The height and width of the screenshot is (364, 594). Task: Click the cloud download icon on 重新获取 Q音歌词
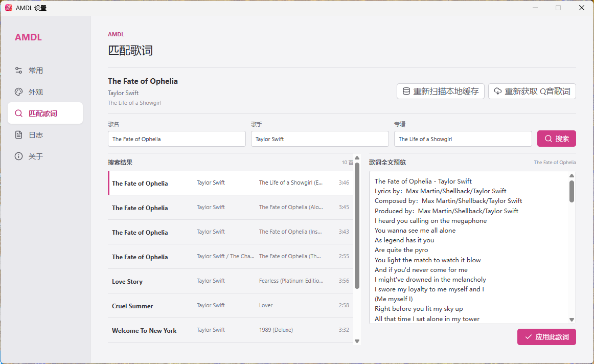pyautogui.click(x=498, y=92)
